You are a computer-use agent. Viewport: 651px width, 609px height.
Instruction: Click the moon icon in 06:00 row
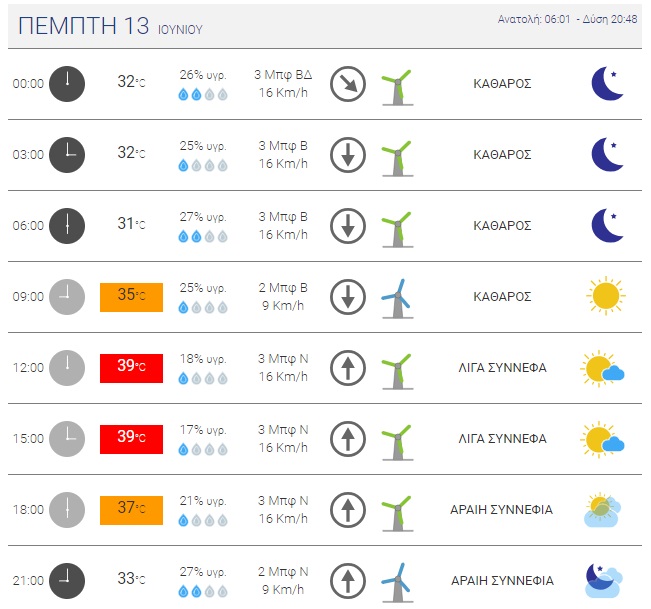click(x=607, y=225)
